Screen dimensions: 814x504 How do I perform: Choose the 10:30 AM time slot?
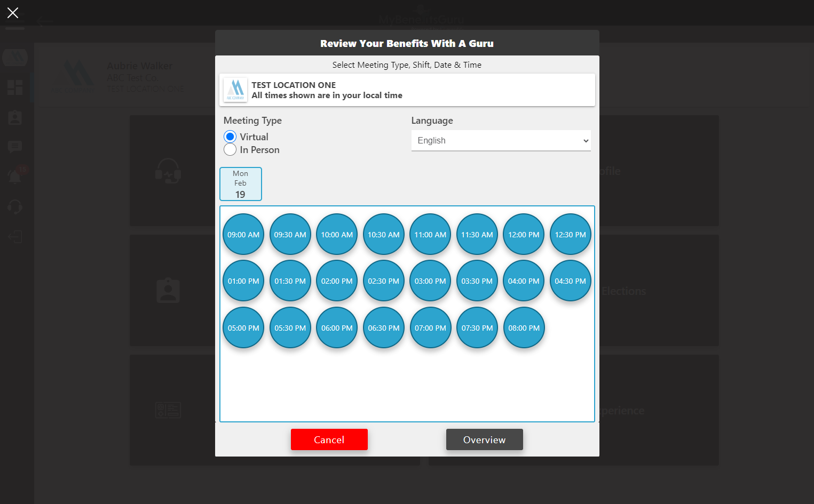click(384, 235)
